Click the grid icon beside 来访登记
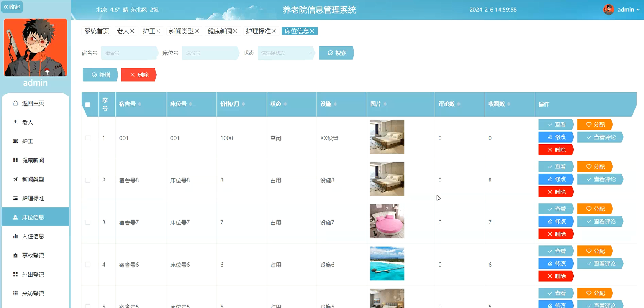 15,293
